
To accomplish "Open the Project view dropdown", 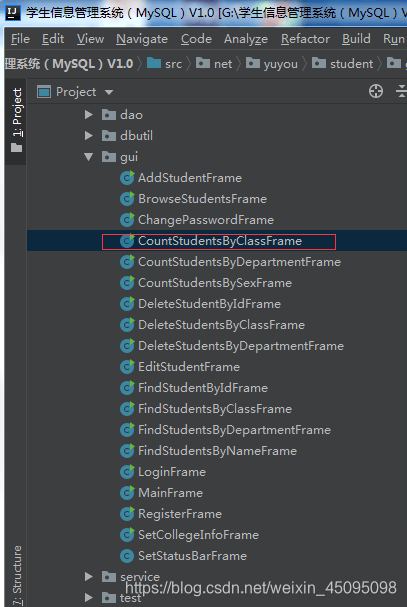I will coord(109,93).
